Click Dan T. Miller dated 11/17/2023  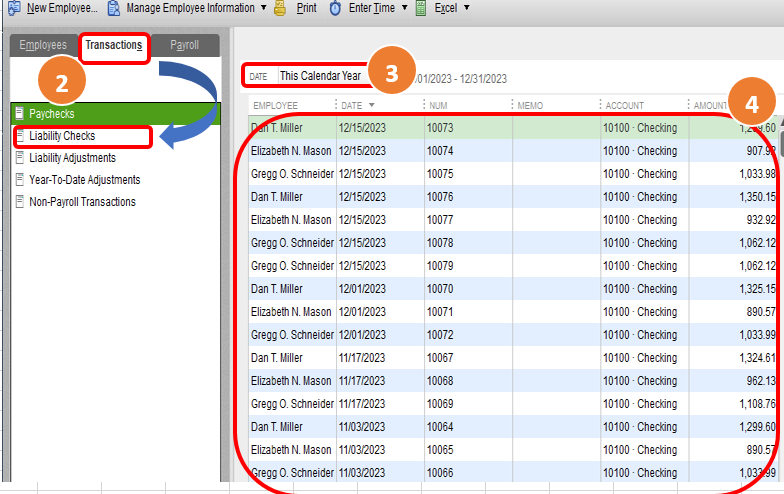[x=276, y=358]
